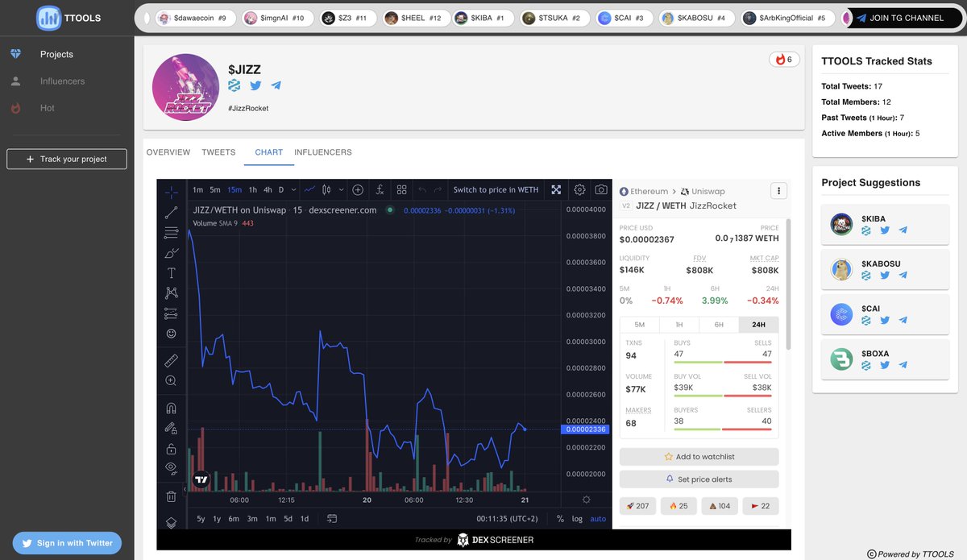The height and width of the screenshot is (560, 967).
Task: Open the chart patterns tool
Action: point(172,293)
